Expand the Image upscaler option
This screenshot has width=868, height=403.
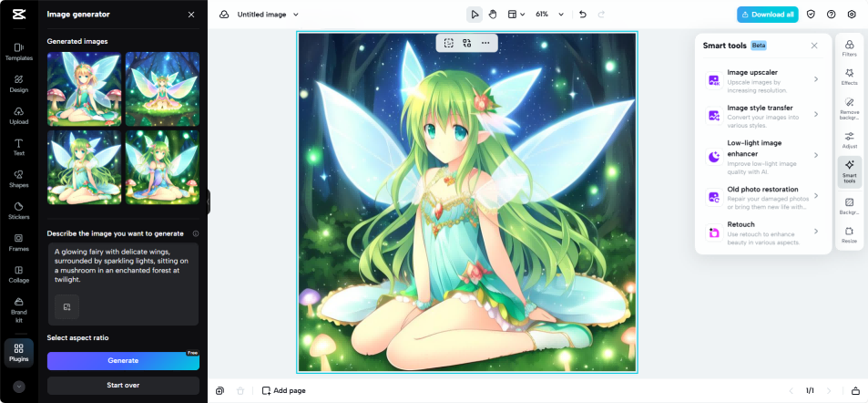click(x=763, y=79)
